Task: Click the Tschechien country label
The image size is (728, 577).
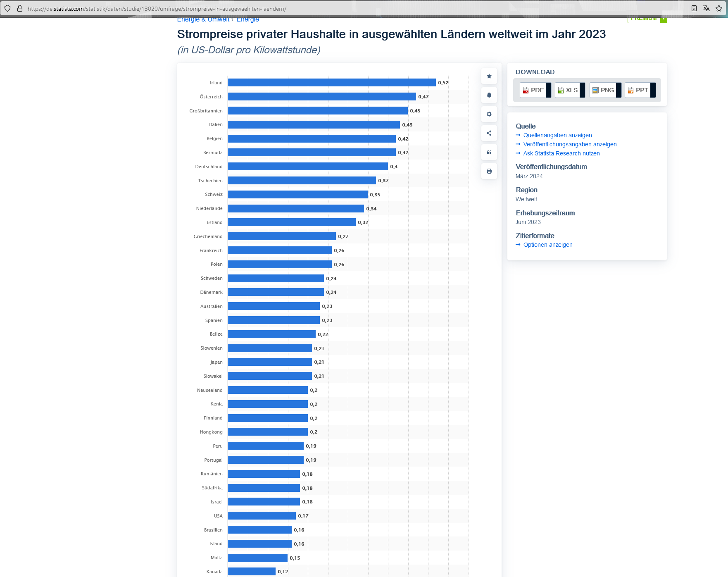Action: [210, 181]
